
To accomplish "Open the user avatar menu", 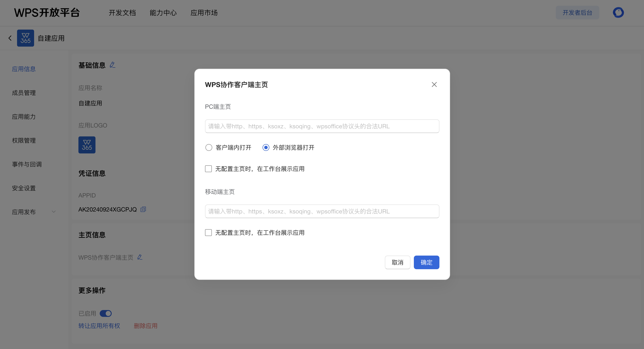I will [x=618, y=13].
